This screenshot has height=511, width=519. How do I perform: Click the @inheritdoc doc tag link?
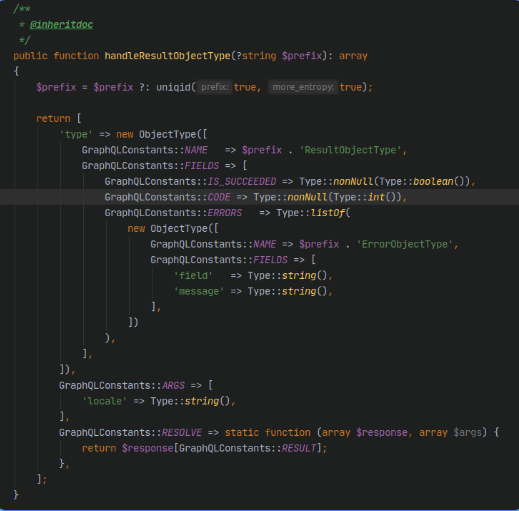61,25
